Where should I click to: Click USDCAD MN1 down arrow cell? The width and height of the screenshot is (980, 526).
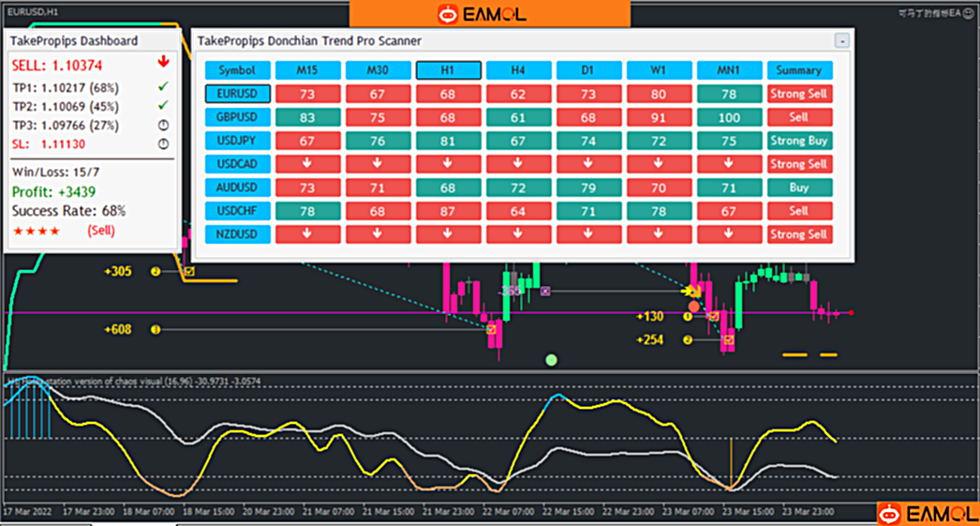coord(729,164)
